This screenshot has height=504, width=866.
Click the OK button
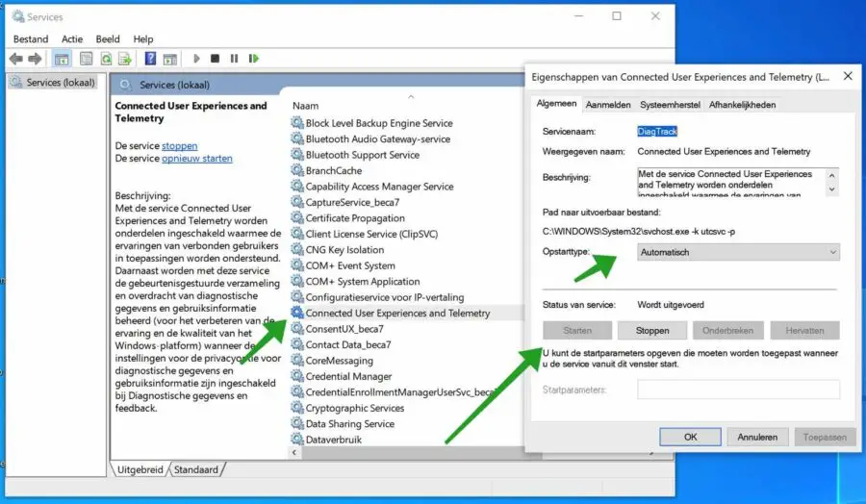tap(690, 437)
